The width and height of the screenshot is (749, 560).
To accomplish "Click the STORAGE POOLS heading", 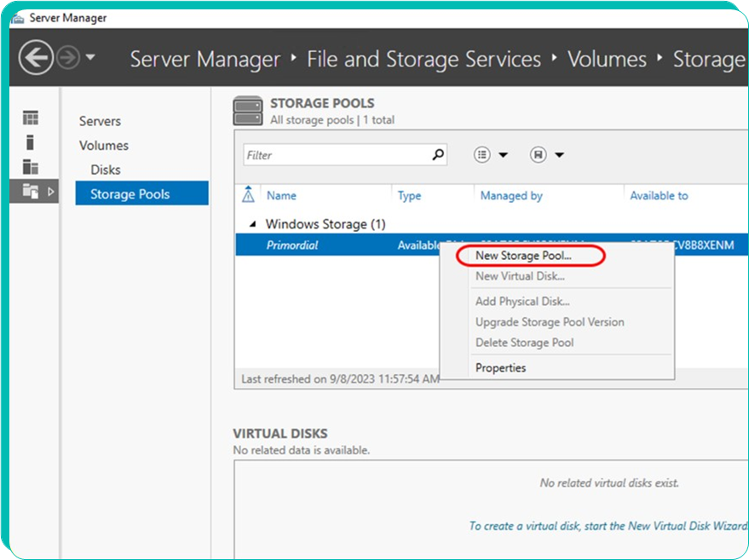I will coord(322,103).
